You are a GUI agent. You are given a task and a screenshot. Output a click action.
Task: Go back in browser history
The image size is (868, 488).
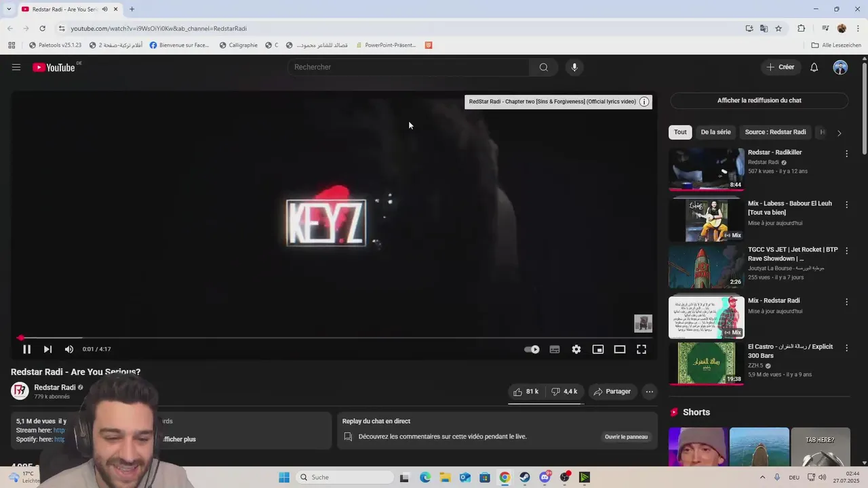10,28
